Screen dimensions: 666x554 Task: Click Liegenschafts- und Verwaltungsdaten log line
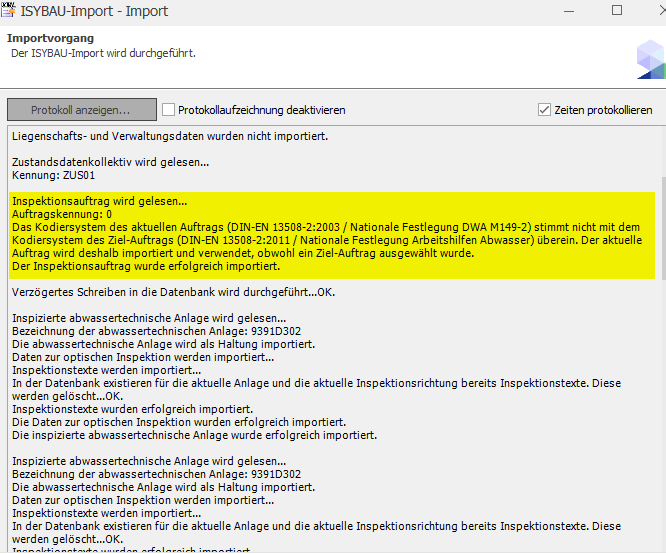[169, 136]
